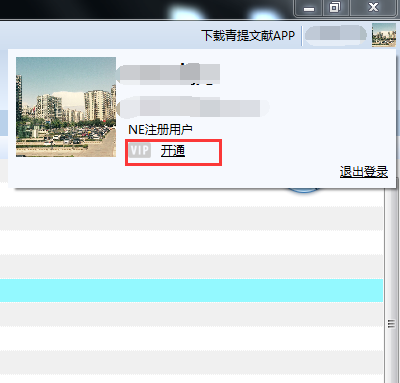Screen dimensions: 400x383
Task: Select the cyan highlighted list row
Action: (191, 290)
